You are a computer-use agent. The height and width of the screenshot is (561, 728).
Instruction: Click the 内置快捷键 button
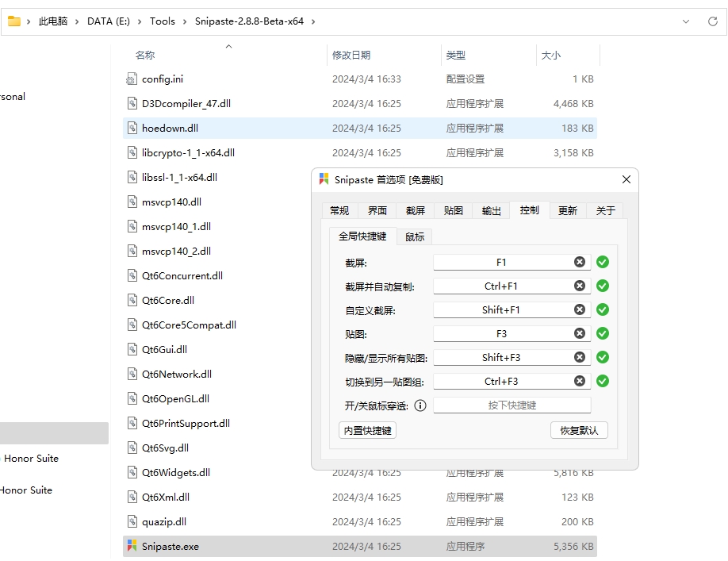(367, 431)
